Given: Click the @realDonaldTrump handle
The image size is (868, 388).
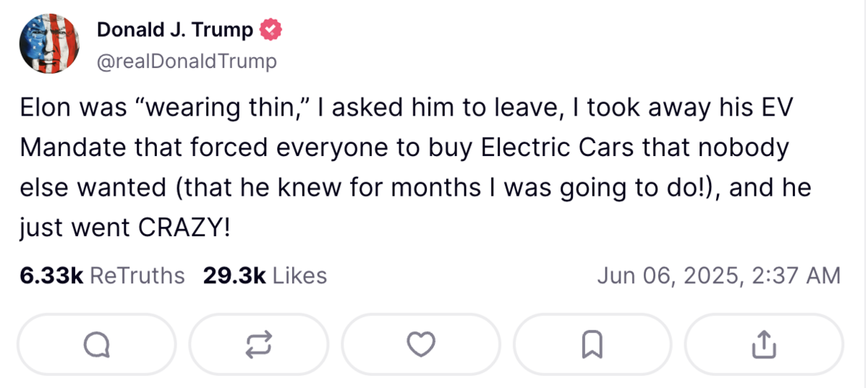Looking at the screenshot, I should [x=187, y=61].
